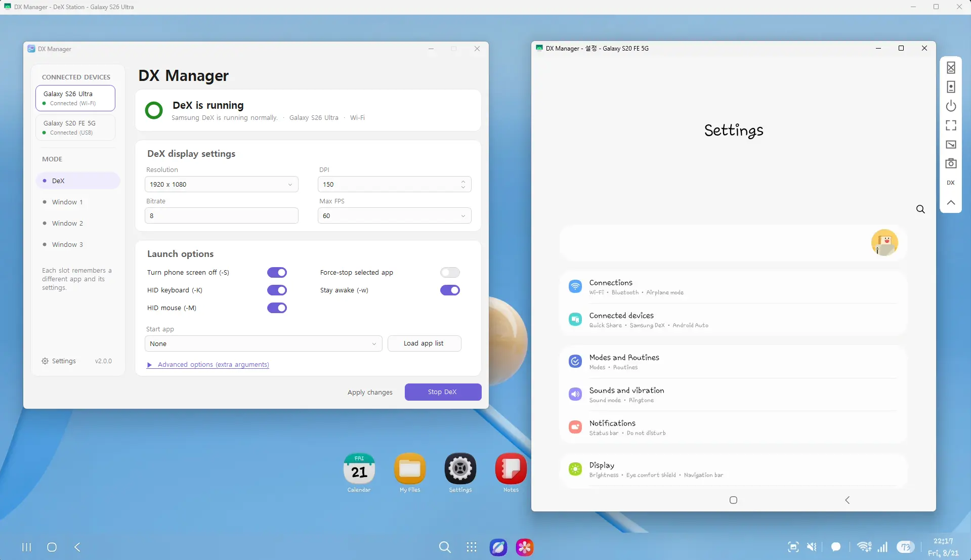Tap the home button in the S20 FE window
Screen dimensions: 971x560
pyautogui.click(x=733, y=500)
